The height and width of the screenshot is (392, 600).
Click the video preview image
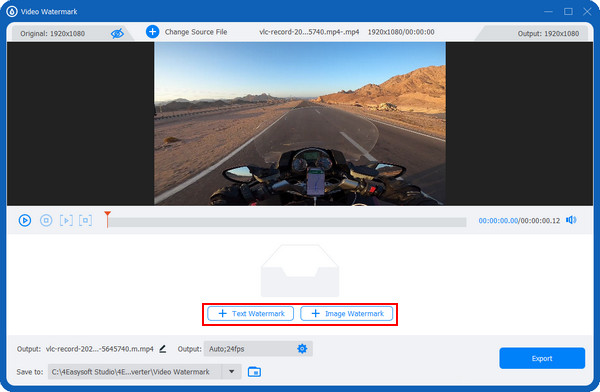point(300,124)
